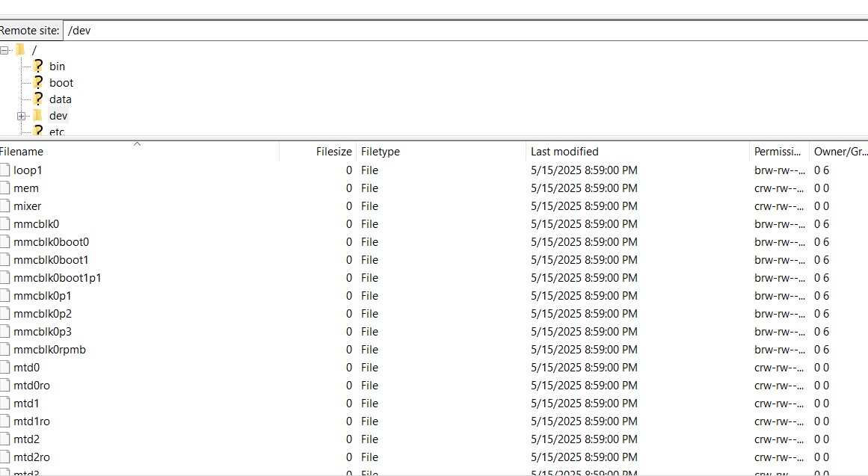Click the mmcblk0p1 file icon

click(5, 296)
